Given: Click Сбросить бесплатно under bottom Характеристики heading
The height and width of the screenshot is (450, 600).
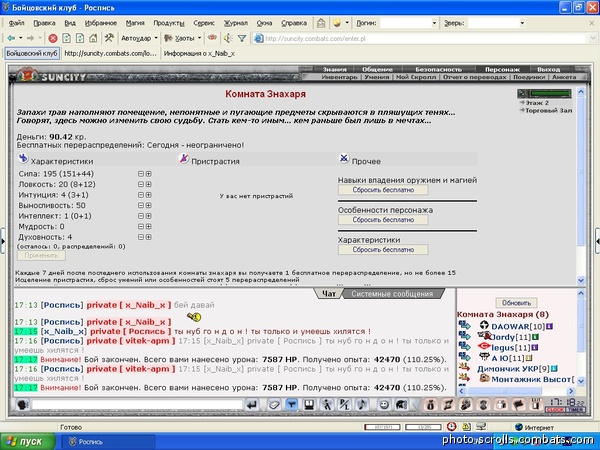Looking at the screenshot, I should pyautogui.click(x=383, y=249).
